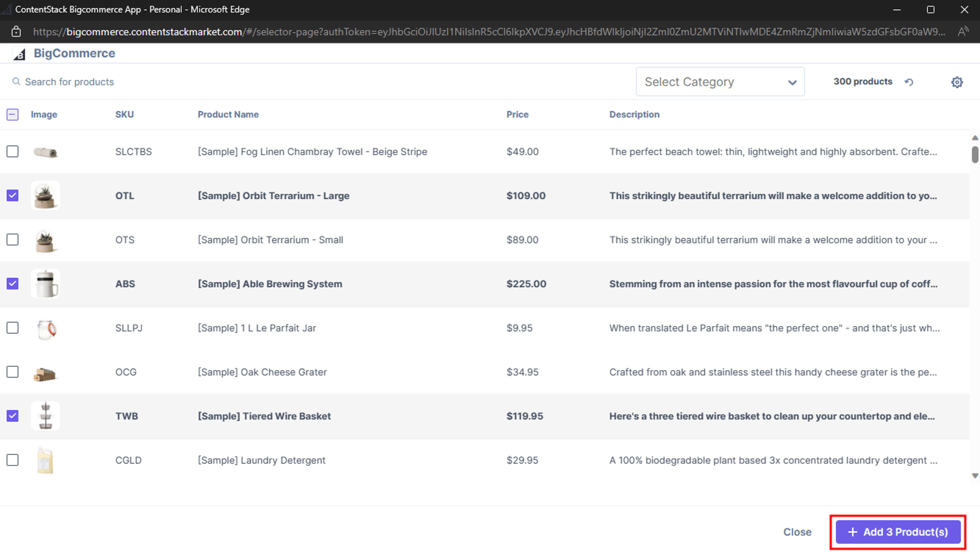Click the read aloud icon in address bar

(x=963, y=32)
